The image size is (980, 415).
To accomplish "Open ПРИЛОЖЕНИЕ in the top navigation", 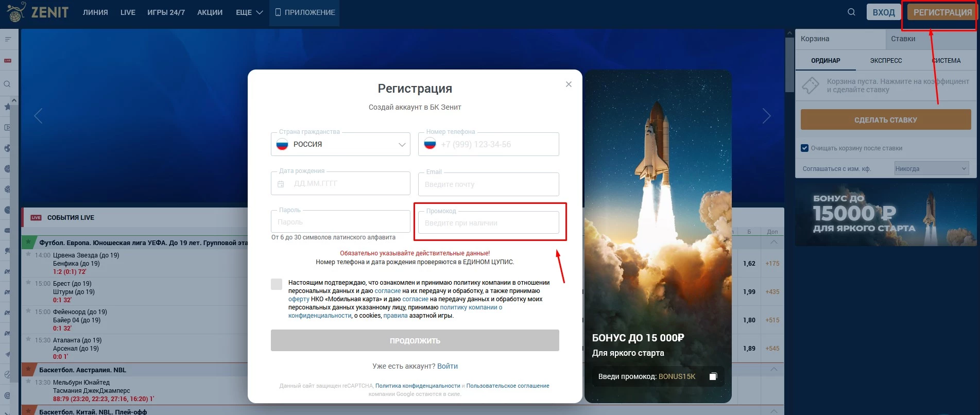I will click(x=305, y=12).
